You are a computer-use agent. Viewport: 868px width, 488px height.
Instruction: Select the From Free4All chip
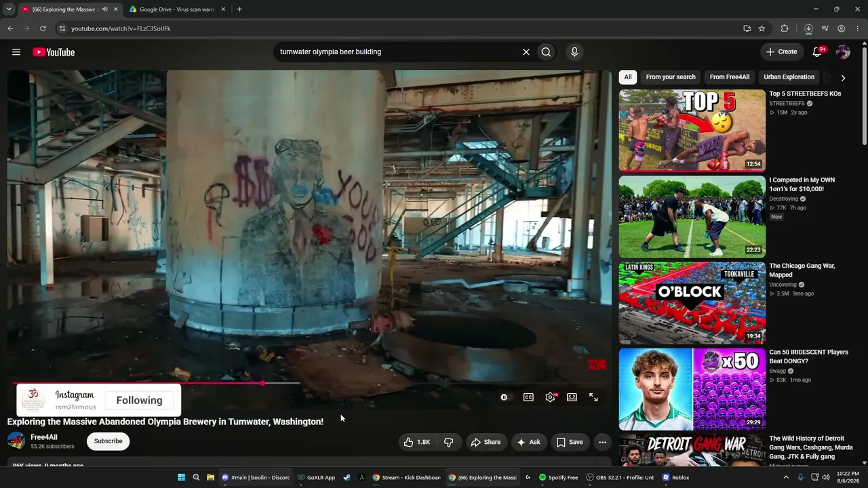click(730, 77)
